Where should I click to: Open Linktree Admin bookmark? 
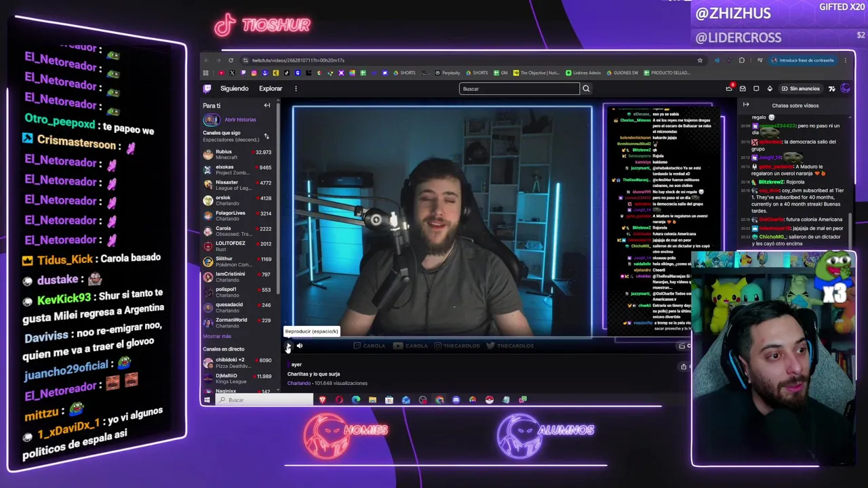pyautogui.click(x=583, y=73)
